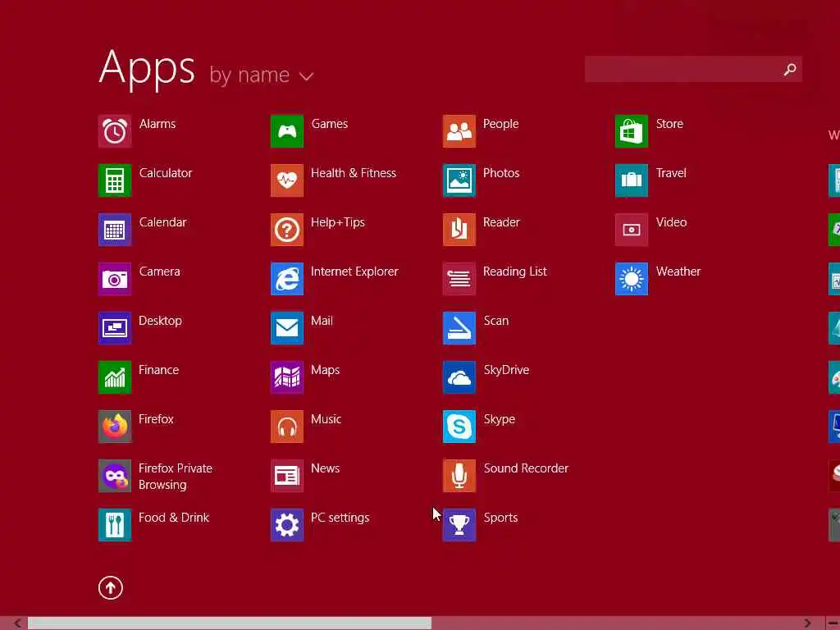Image resolution: width=840 pixels, height=630 pixels.
Task: Open the News app icon
Action: pos(287,477)
